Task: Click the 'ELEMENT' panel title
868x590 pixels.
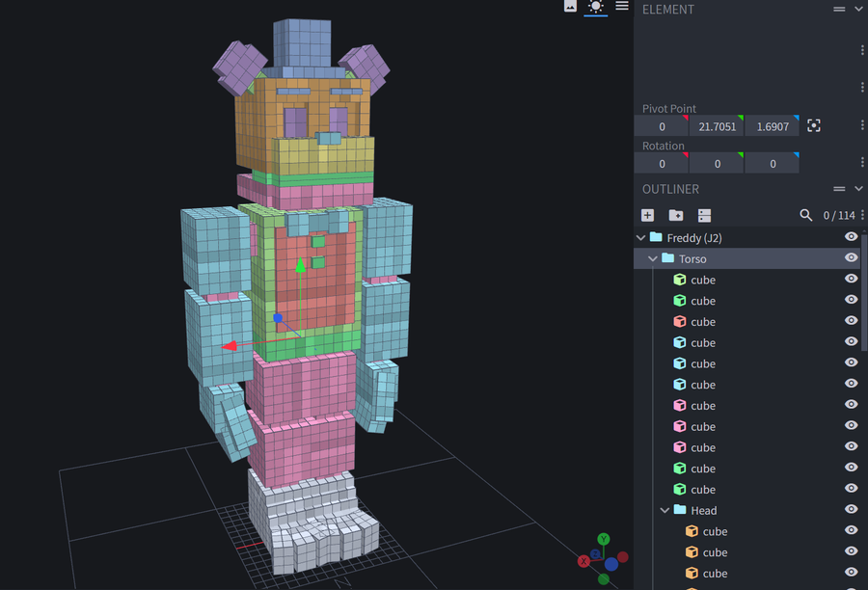Action: 668,10
